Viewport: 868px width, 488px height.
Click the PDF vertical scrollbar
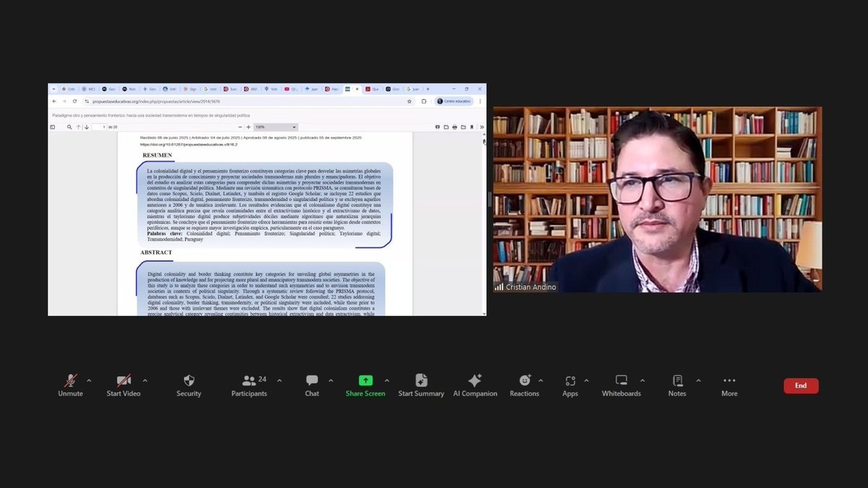tap(485, 224)
